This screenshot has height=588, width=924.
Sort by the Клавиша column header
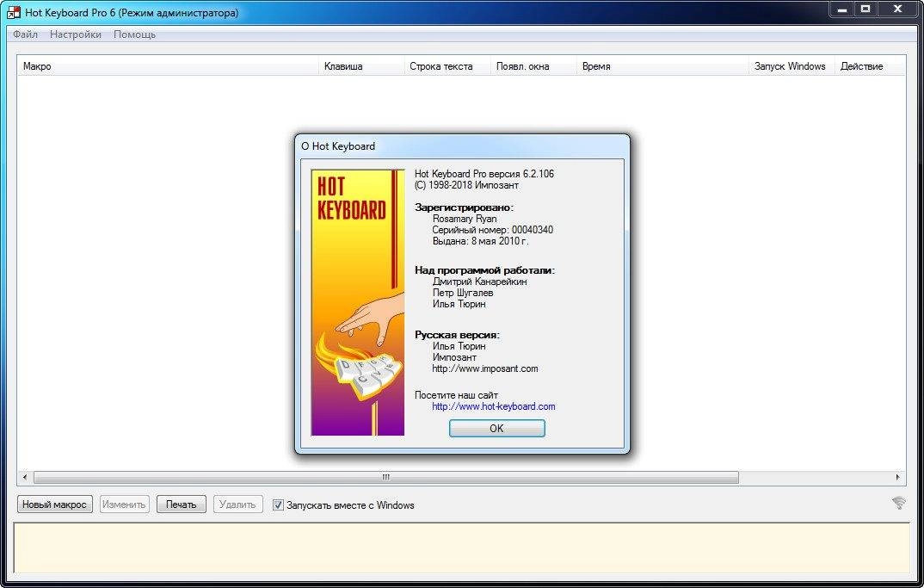pyautogui.click(x=361, y=66)
